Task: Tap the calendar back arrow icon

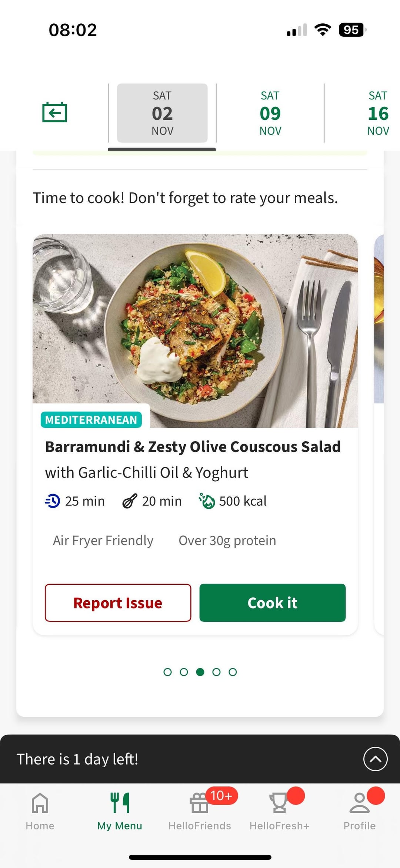Action: 54,112
